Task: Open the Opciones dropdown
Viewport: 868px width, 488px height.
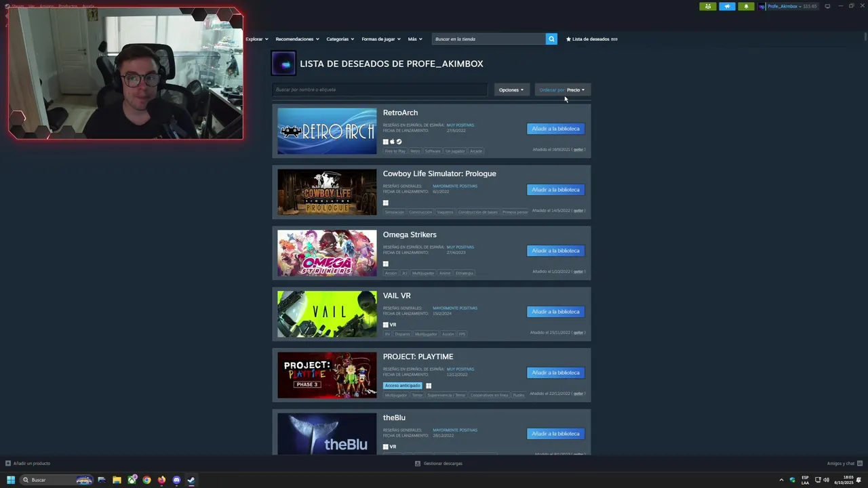Action: pos(511,89)
